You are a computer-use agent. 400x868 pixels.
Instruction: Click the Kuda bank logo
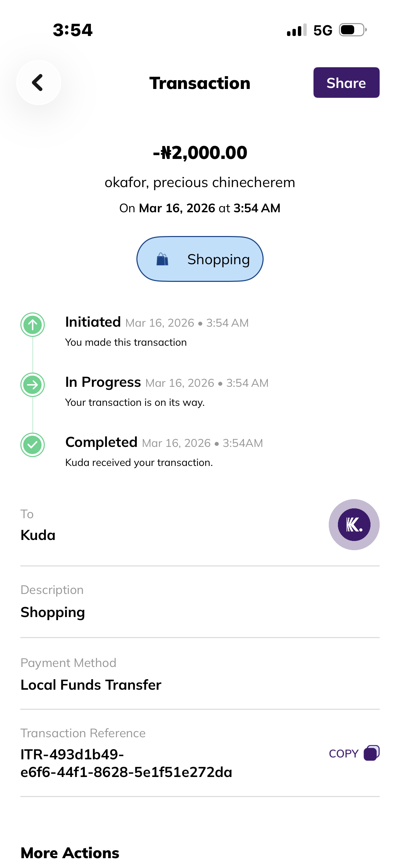pyautogui.click(x=354, y=525)
